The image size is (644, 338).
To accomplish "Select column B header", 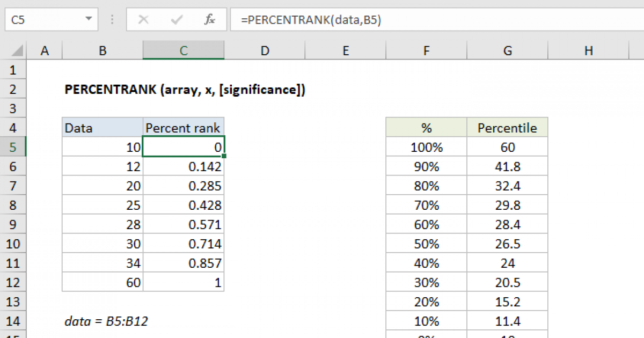I will [x=102, y=50].
